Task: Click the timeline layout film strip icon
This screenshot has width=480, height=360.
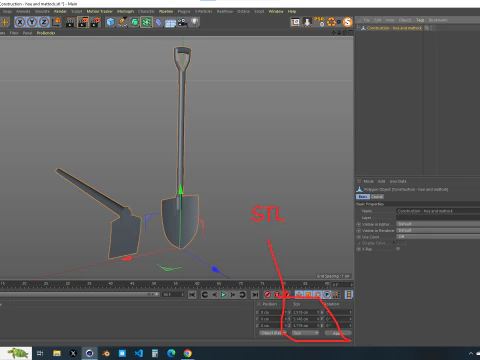Action: tap(349, 295)
